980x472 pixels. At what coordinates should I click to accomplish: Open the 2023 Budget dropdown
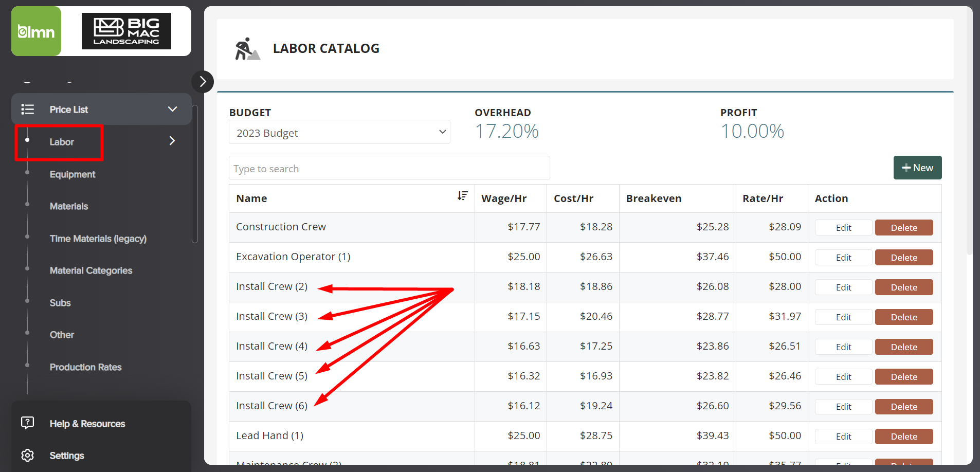click(339, 132)
